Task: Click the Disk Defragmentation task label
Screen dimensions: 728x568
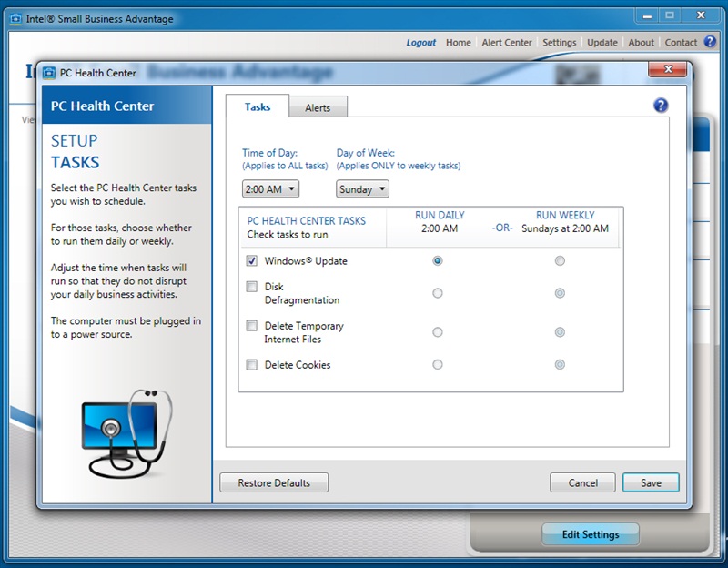Action: coord(302,293)
